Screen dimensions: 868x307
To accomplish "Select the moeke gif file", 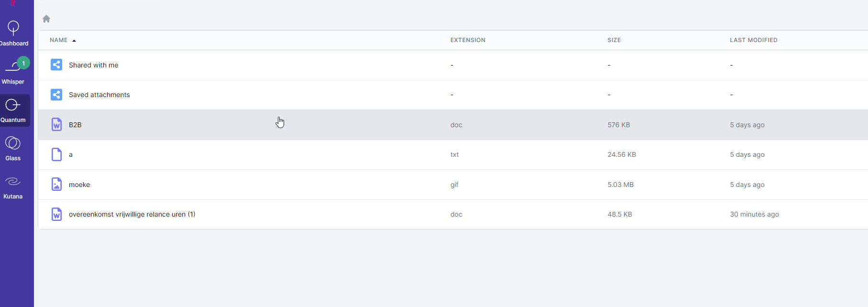I will pyautogui.click(x=79, y=184).
